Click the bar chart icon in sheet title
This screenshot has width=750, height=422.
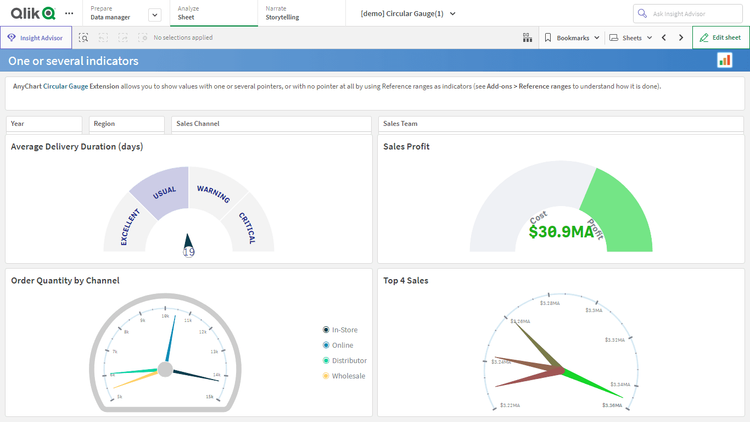click(724, 60)
